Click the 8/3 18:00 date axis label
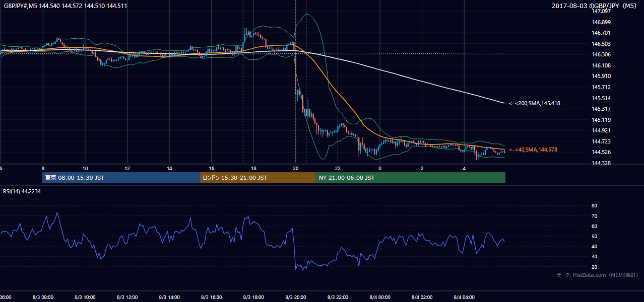This screenshot has width=644, height=302. (x=253, y=297)
